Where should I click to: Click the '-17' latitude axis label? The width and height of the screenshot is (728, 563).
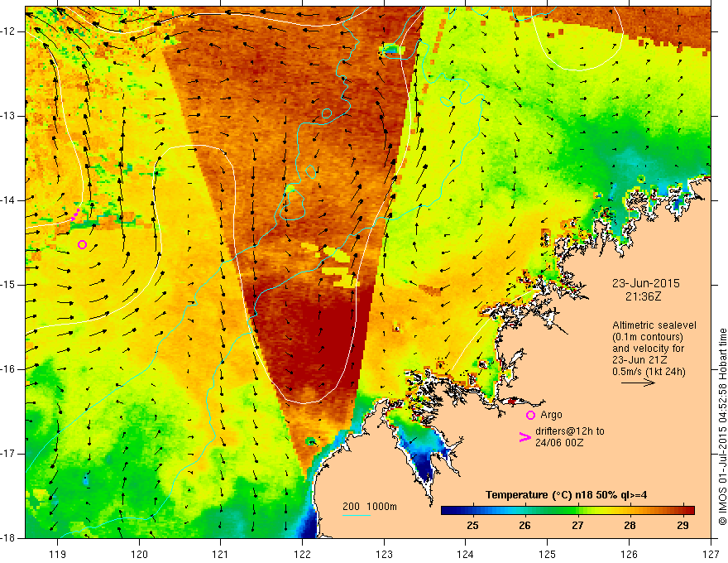click(x=9, y=454)
